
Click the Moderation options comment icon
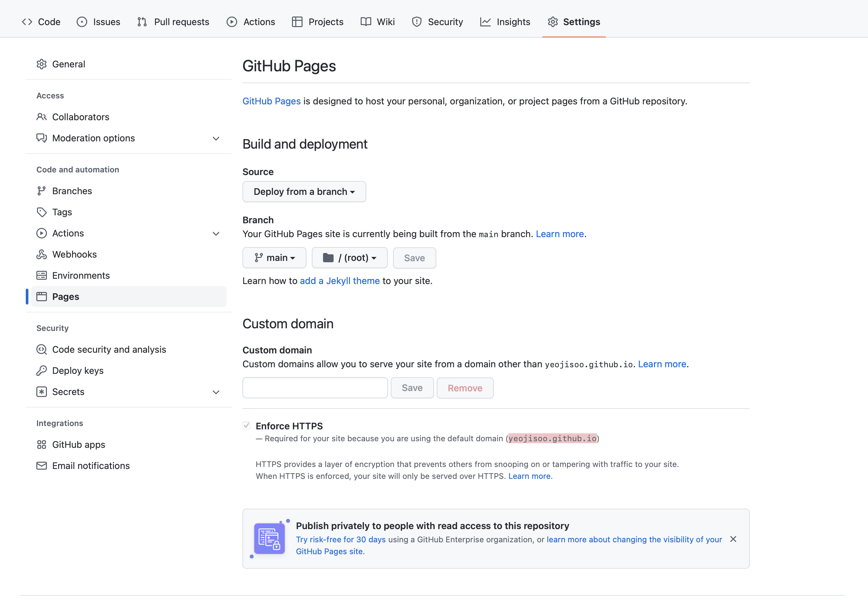coord(42,138)
